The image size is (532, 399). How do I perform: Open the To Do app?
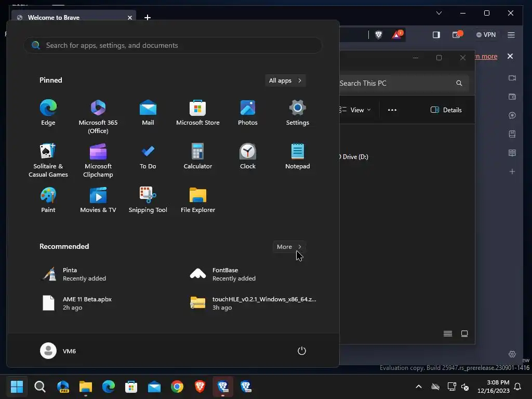(x=148, y=157)
